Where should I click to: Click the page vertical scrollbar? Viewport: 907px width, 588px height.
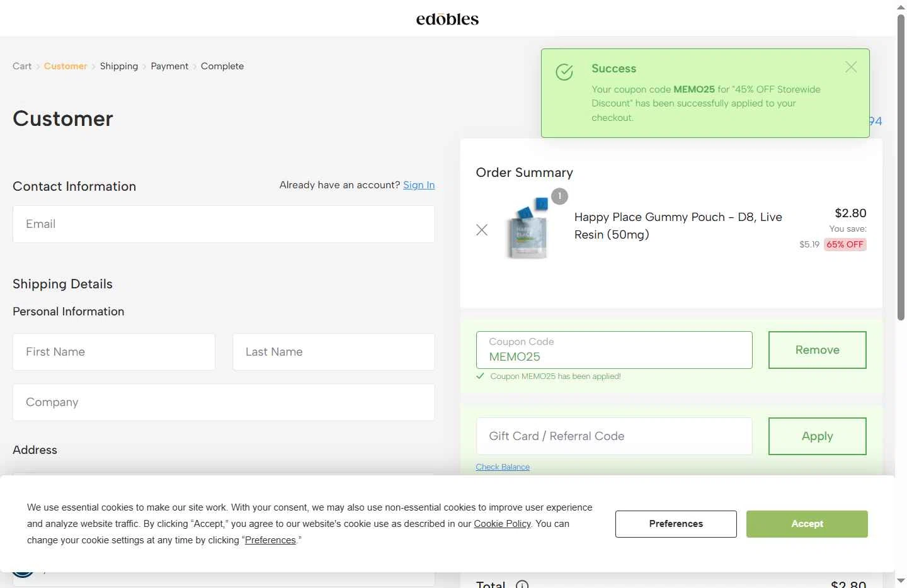point(901,167)
